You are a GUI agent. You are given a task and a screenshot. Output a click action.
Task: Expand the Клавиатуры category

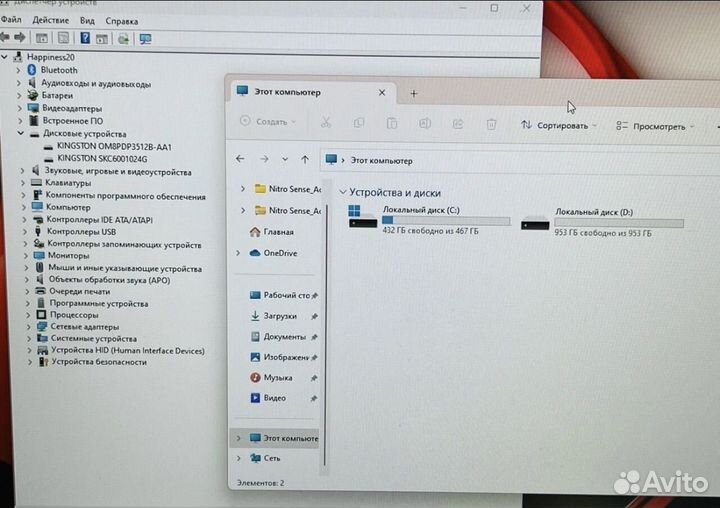click(23, 183)
